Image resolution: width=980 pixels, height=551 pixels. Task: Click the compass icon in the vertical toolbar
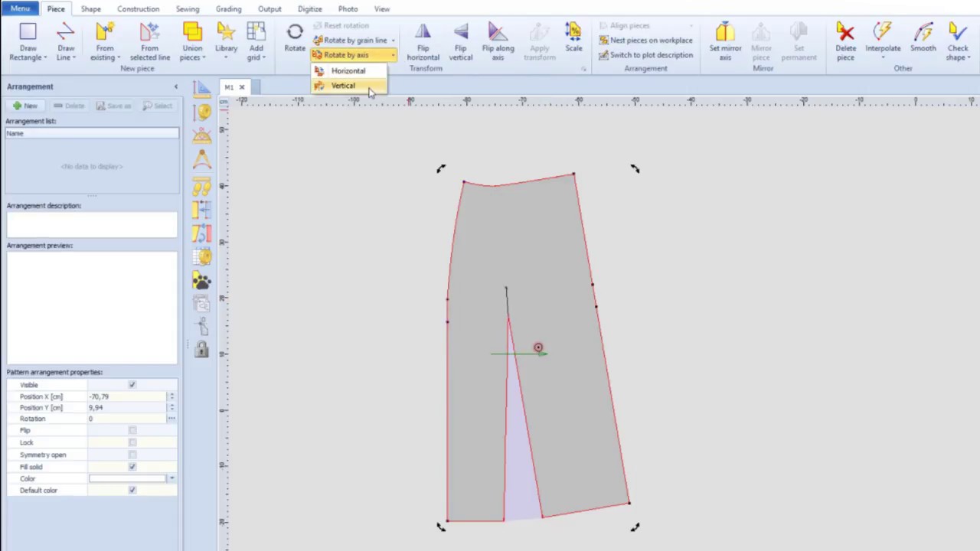(201, 160)
